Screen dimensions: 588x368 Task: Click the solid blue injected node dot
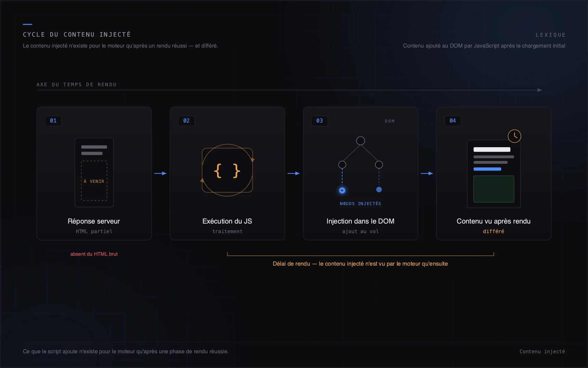pyautogui.click(x=379, y=190)
